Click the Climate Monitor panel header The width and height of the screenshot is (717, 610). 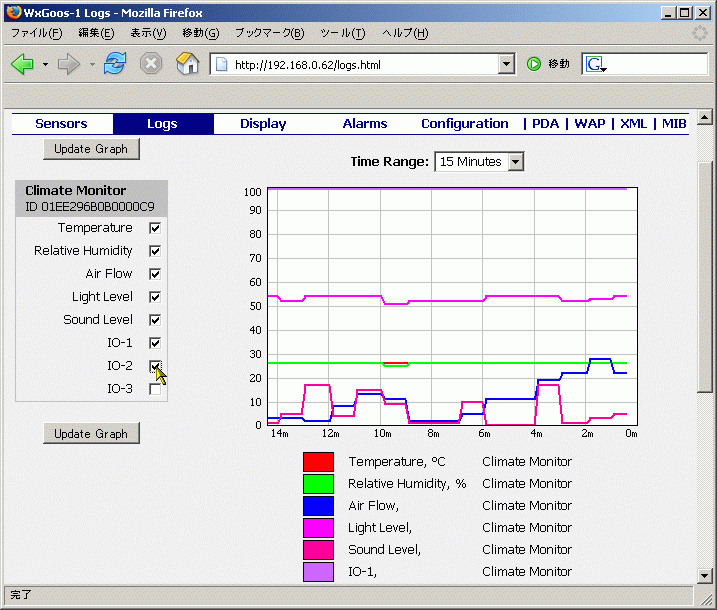[91, 198]
